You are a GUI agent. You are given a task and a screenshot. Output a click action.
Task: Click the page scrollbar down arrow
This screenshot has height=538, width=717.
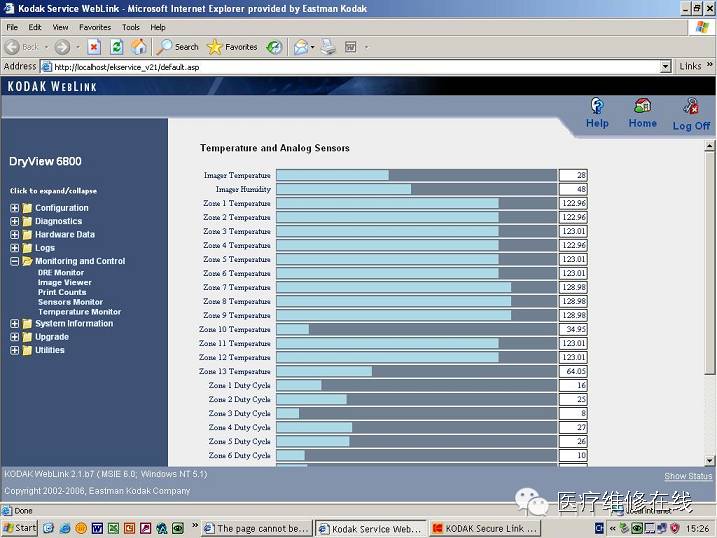(x=709, y=460)
